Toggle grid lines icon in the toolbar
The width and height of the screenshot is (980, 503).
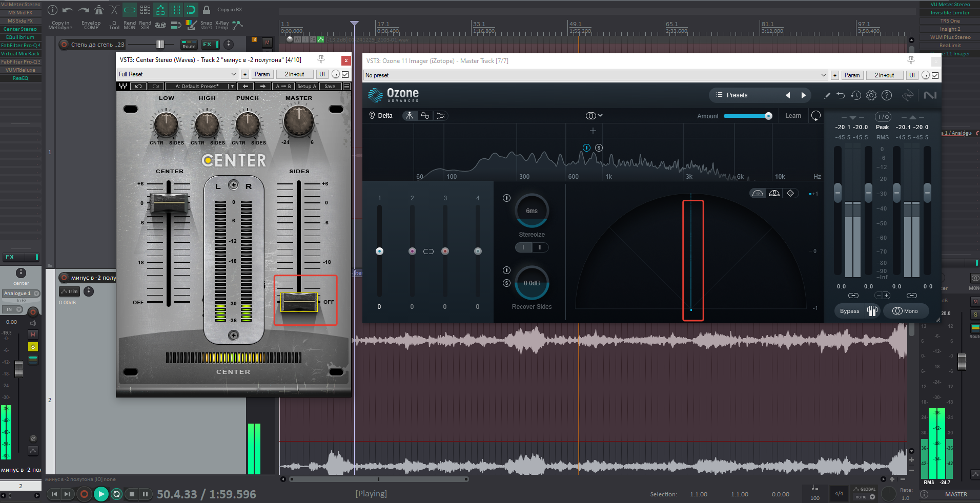(x=176, y=10)
